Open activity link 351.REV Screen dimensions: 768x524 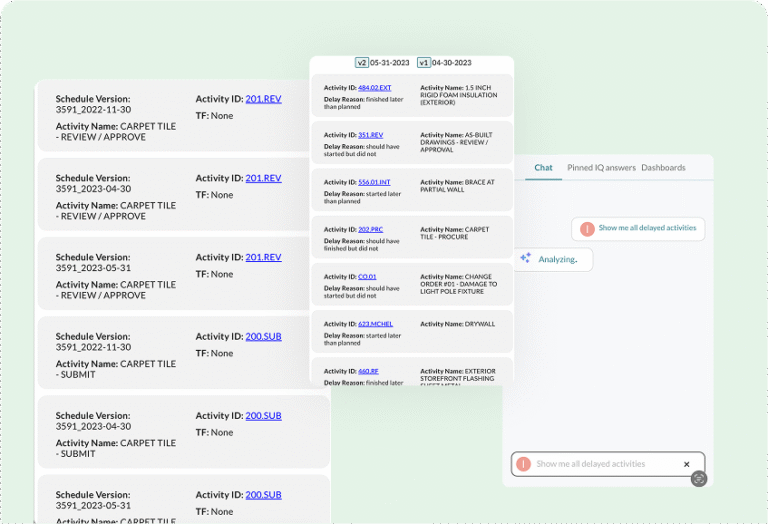coord(370,135)
